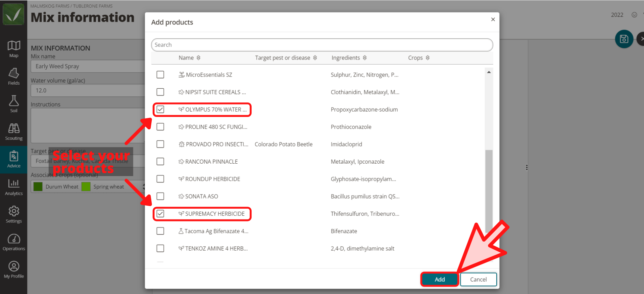Viewport: 644px width, 294px height.
Task: Click the Prothioconazole ingredient text
Action: pyautogui.click(x=351, y=127)
